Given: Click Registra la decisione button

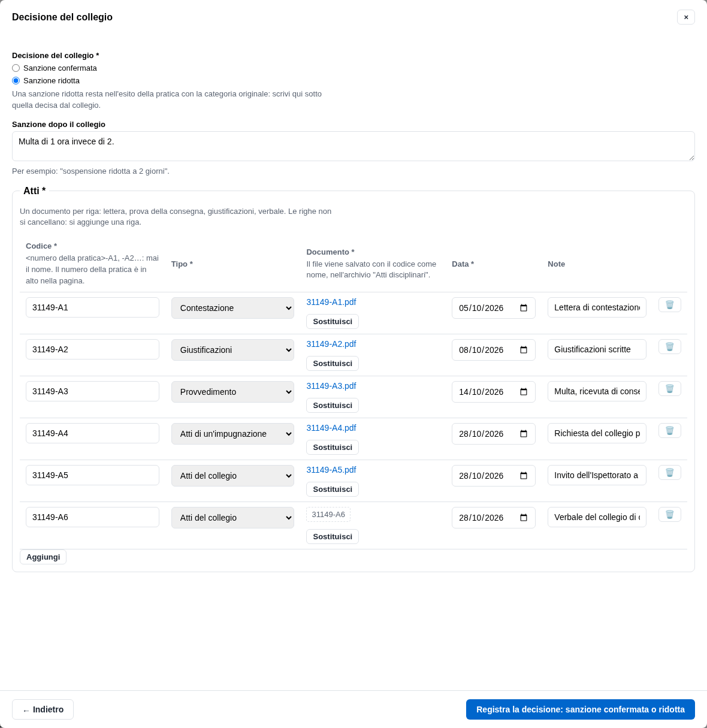Looking at the screenshot, I should (581, 709).
